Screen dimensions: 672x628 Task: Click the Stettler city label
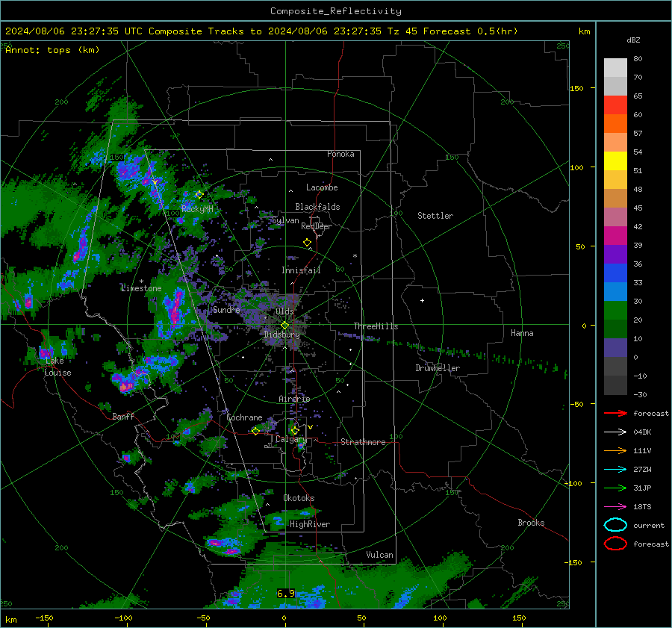coord(435,216)
